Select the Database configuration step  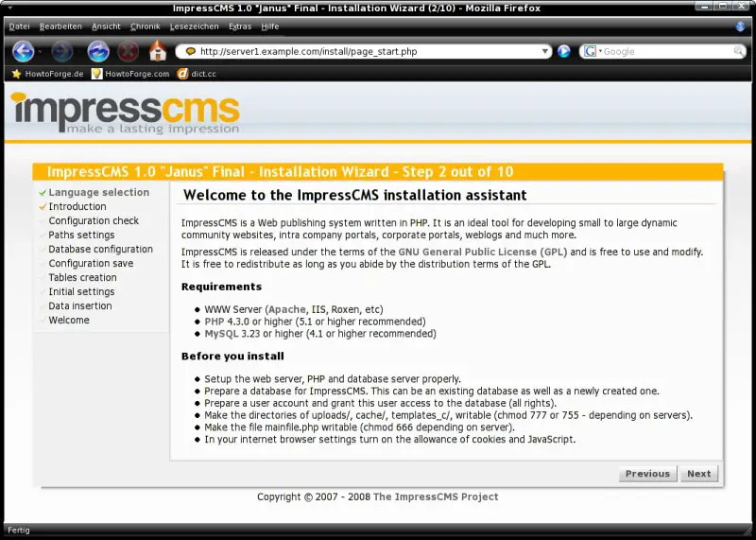coord(100,249)
